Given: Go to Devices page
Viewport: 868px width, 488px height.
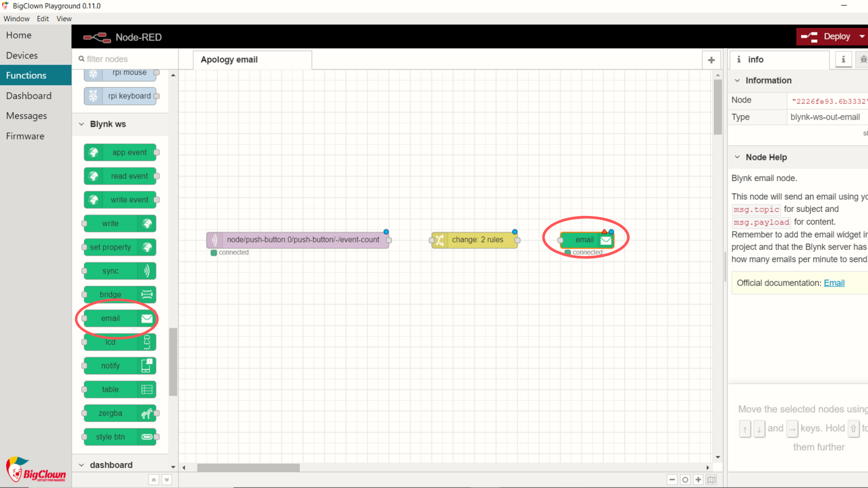Looking at the screenshot, I should pos(36,56).
